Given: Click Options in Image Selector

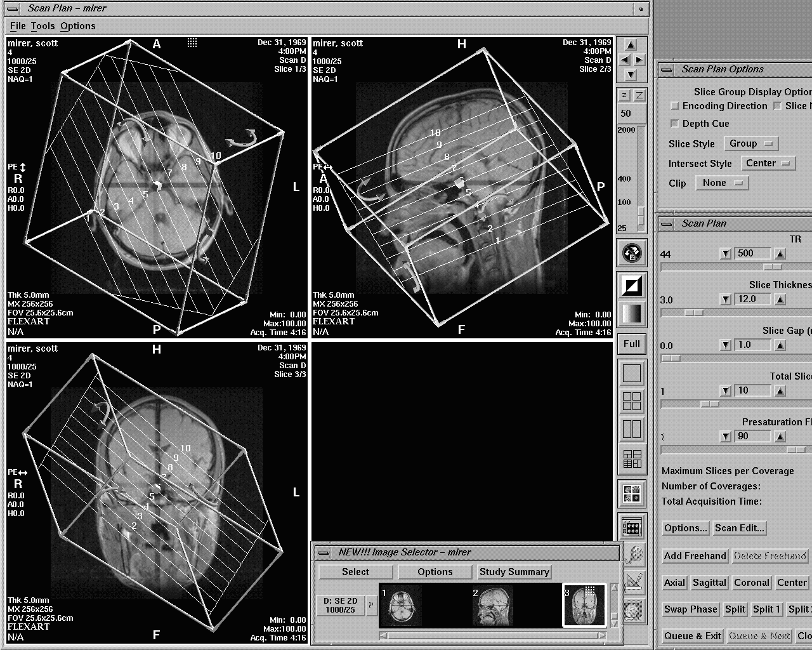Looking at the screenshot, I should 435,572.
